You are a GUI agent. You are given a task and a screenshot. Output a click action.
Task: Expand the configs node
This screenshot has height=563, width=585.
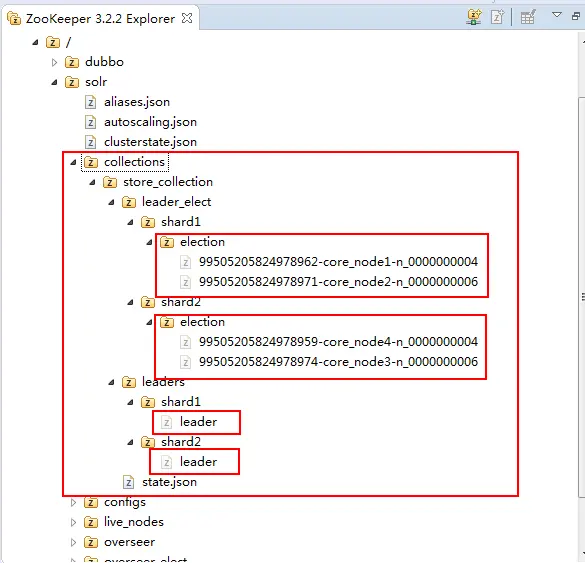[73, 503]
